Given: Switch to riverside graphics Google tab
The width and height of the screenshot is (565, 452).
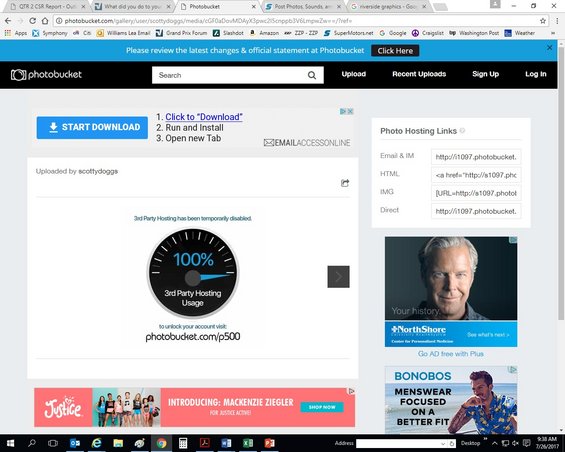Looking at the screenshot, I should (388, 6).
